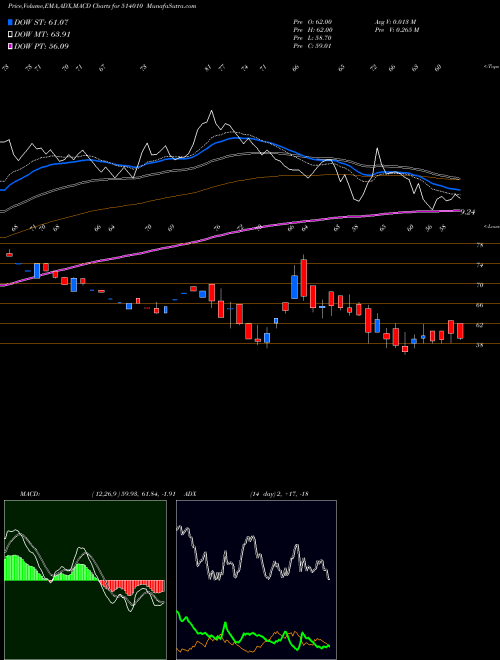Click the 'Pre O: 62.00' open value
Image resolution: width=500 pixels, height=660 pixels.
tap(313, 22)
